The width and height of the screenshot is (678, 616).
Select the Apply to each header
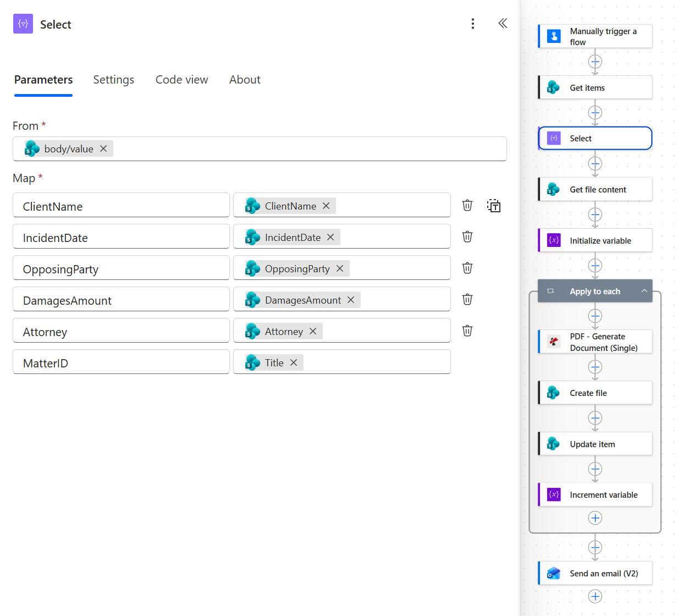(x=595, y=291)
